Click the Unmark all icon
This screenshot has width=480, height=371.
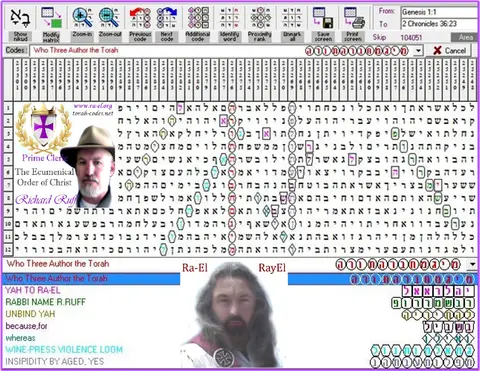[292, 18]
